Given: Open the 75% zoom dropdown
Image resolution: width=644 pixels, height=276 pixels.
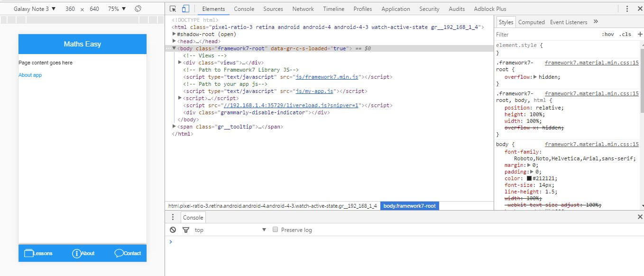Looking at the screenshot, I should coord(117,9).
